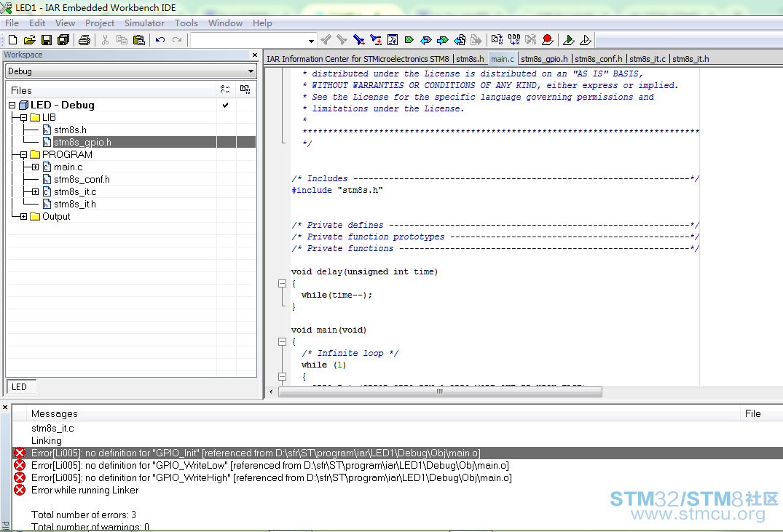Toggle bookmark with green tag icon
The width and height of the screenshot is (783, 532).
pyautogui.click(x=409, y=40)
